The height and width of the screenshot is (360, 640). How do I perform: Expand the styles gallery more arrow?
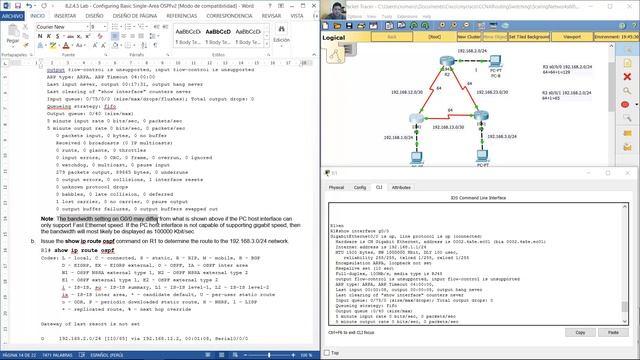click(x=267, y=44)
